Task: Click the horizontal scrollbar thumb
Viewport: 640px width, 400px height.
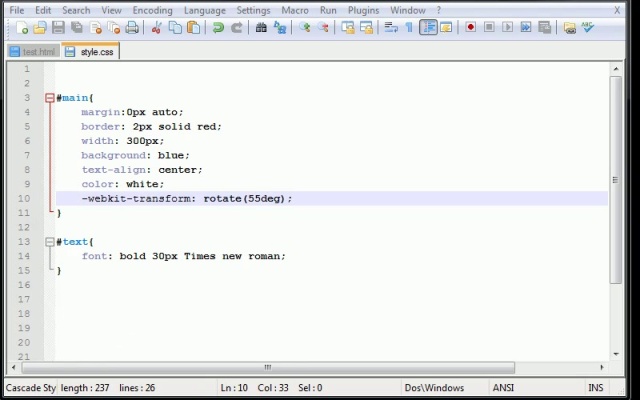Action: pyautogui.click(x=268, y=367)
